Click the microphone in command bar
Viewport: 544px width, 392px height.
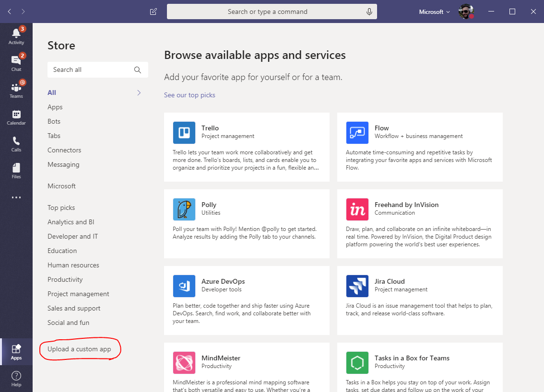coord(369,12)
